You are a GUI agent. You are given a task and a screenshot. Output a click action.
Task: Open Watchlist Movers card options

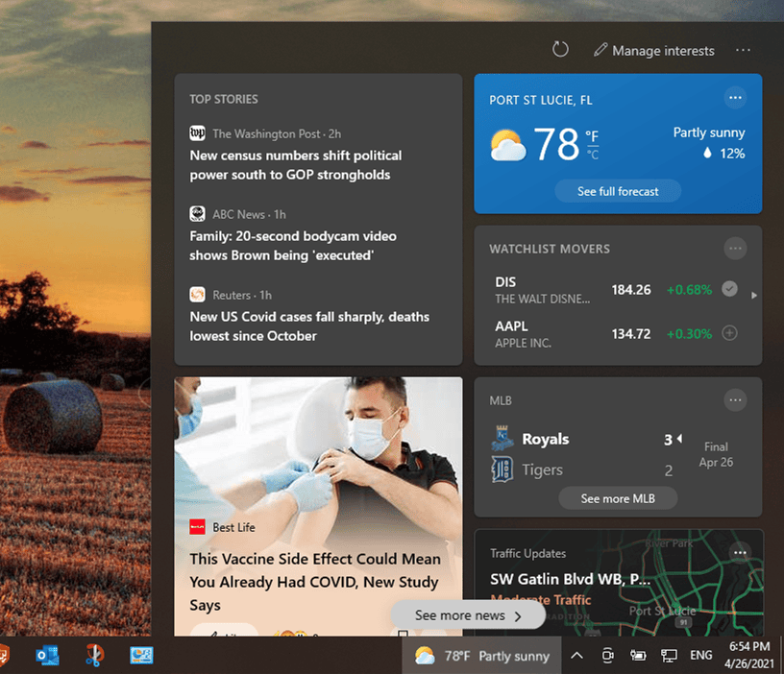735,249
